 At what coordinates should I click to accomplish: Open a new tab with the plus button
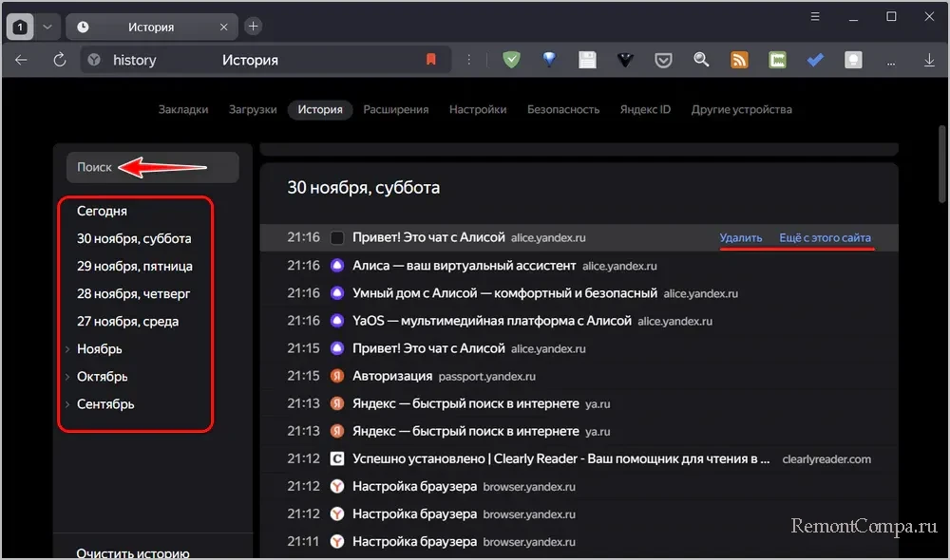(254, 26)
